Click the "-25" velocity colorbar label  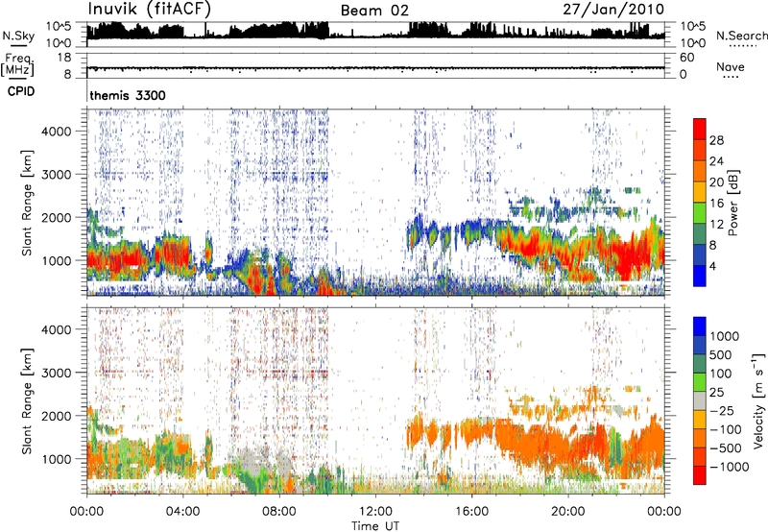721,411
